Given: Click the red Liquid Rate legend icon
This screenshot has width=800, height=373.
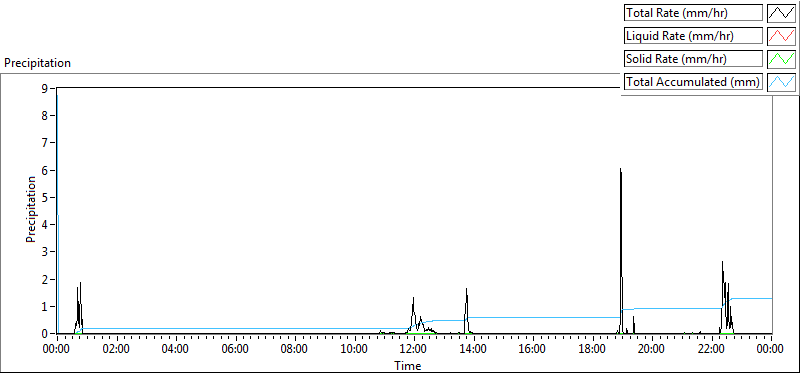Looking at the screenshot, I should [x=781, y=36].
